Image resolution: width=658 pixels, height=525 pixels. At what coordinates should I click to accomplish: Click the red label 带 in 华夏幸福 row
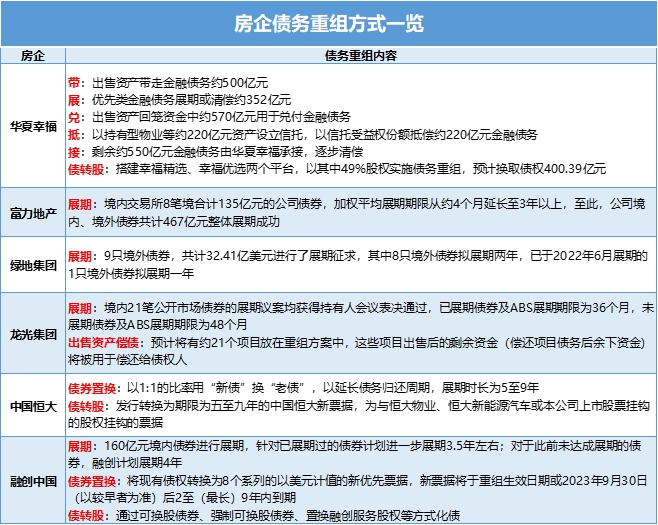click(x=74, y=83)
